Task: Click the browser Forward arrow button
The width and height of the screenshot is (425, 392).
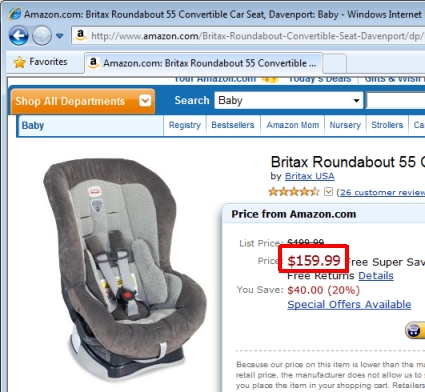Action: point(42,36)
